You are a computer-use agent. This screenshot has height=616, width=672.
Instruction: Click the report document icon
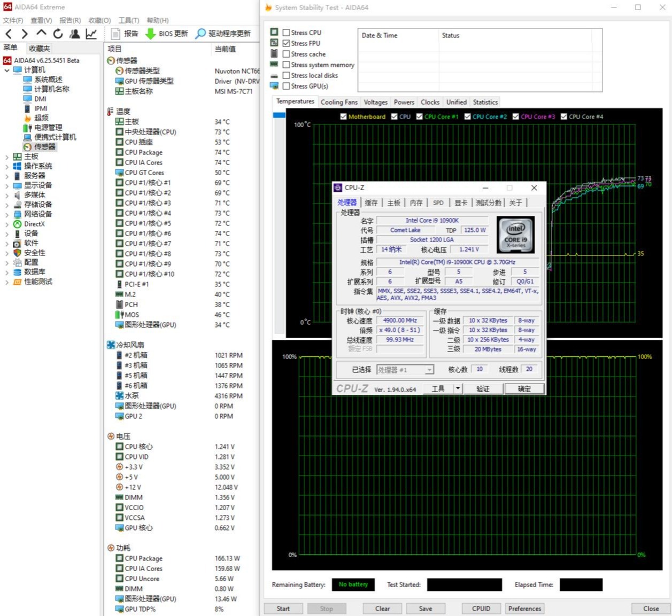point(115,34)
